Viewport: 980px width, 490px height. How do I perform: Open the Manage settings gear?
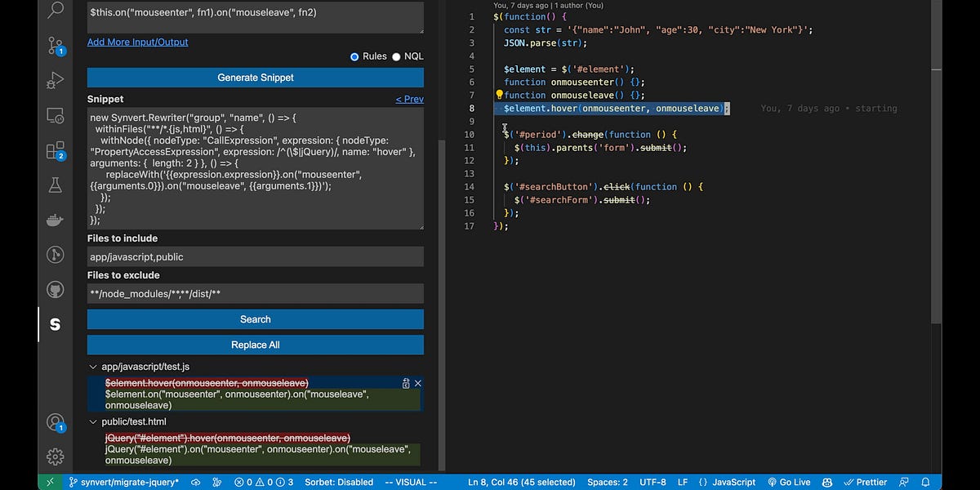point(55,457)
